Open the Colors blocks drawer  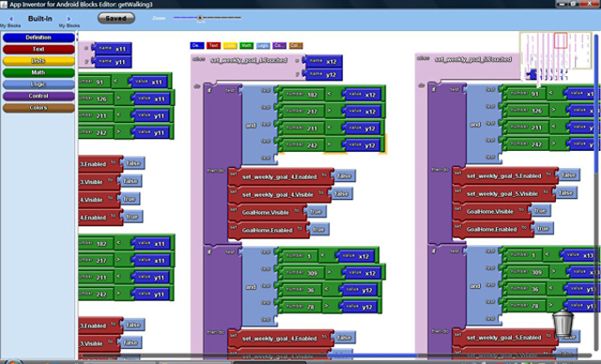(39, 108)
